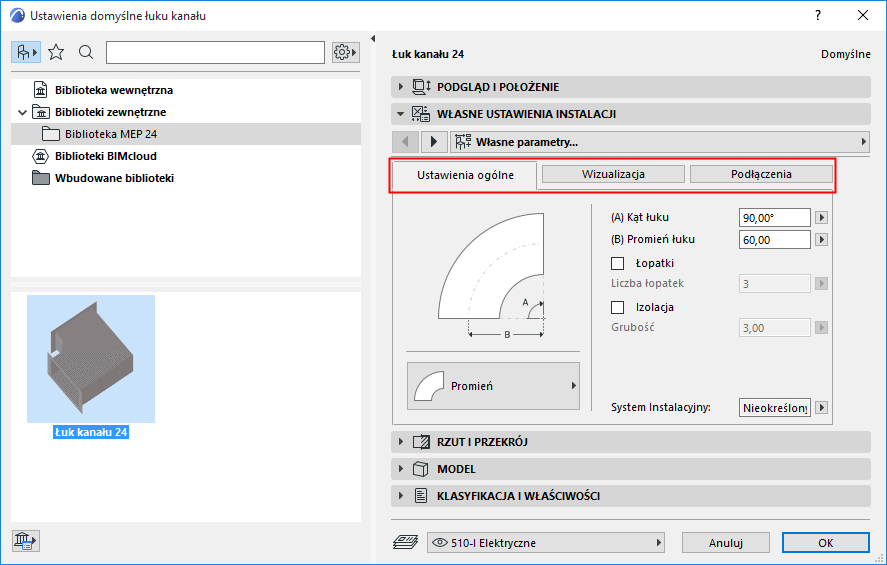Click the layers icon beside 510-I Elektryczne
Screen dimensions: 887x565
405,542
